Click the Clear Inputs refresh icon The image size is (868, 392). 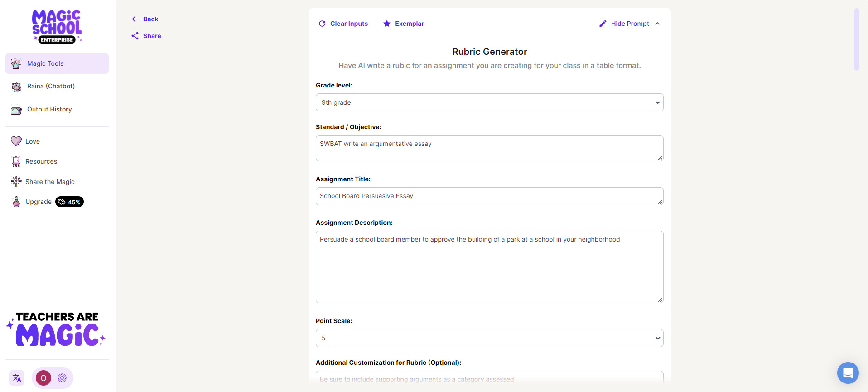click(322, 24)
